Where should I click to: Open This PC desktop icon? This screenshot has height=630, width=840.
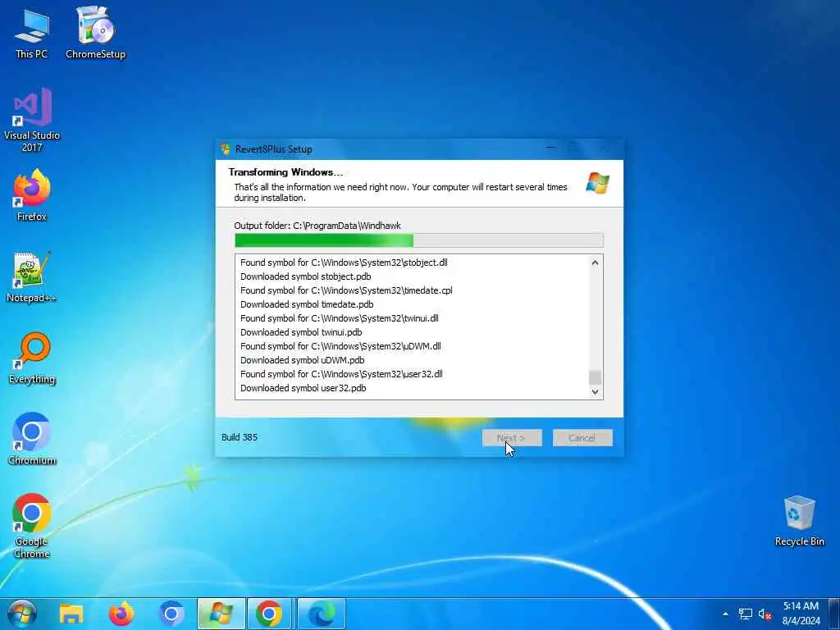[x=32, y=34]
